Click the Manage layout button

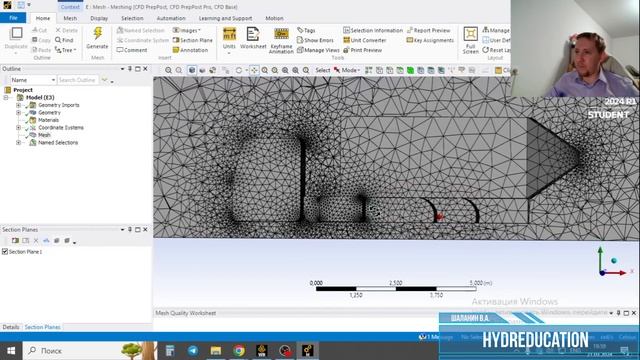click(496, 30)
